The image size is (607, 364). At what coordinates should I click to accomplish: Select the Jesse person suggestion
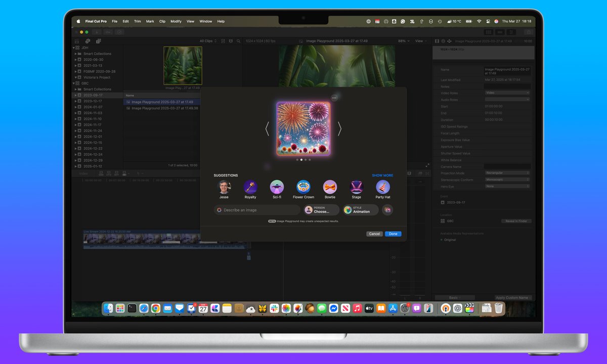coord(224,187)
